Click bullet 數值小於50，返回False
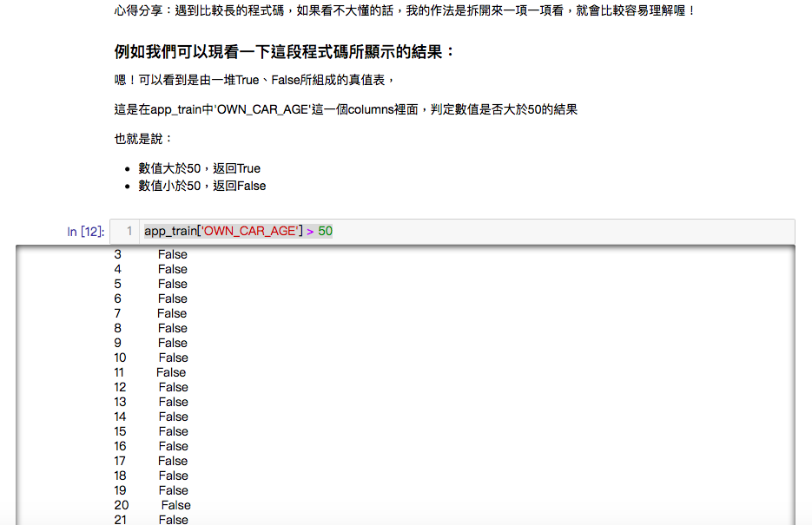 [x=202, y=187]
